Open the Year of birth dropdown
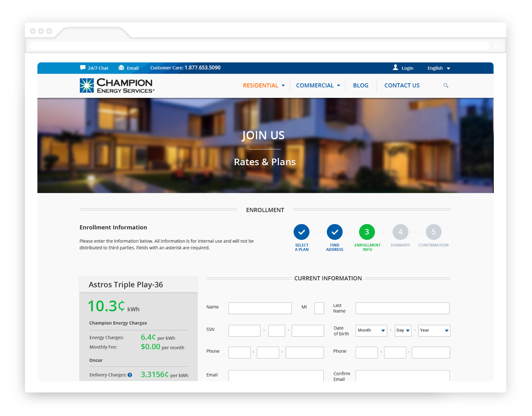Image resolution: width=532 pixels, height=416 pixels. (434, 331)
